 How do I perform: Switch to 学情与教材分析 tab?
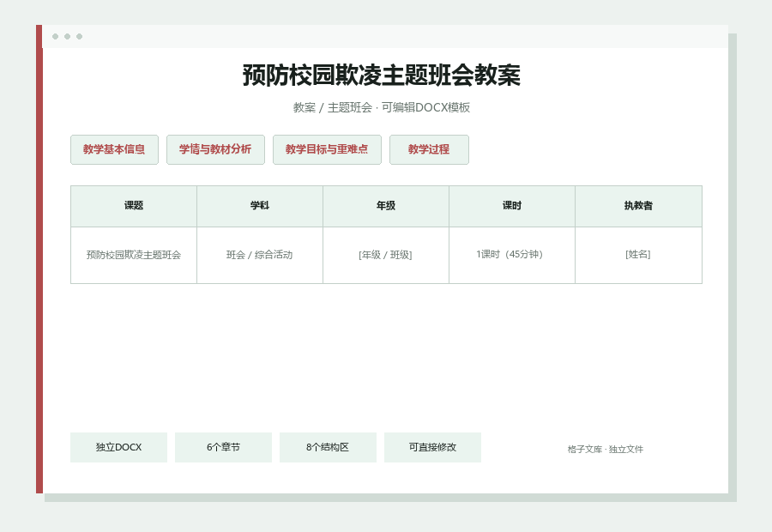coord(215,150)
